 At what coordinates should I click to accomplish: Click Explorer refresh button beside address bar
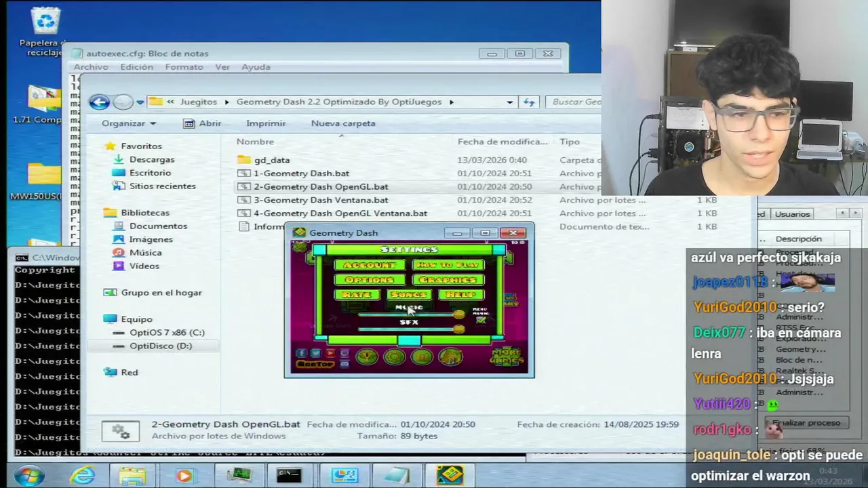(529, 102)
